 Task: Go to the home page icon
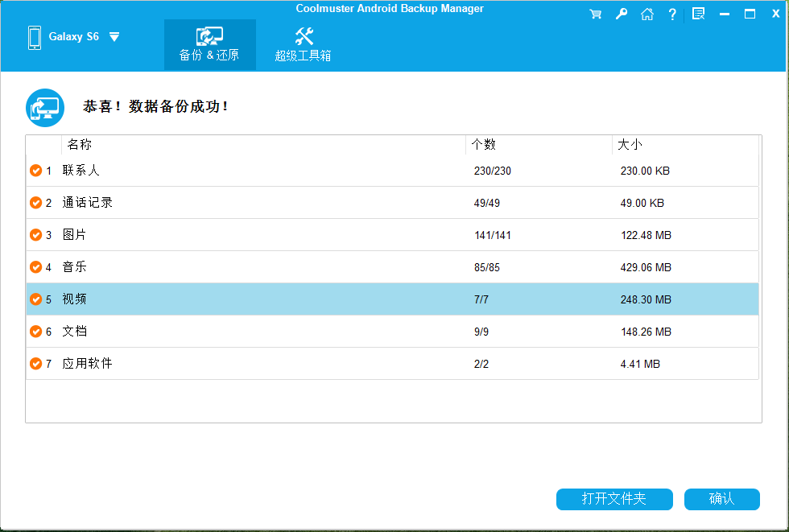click(x=647, y=14)
